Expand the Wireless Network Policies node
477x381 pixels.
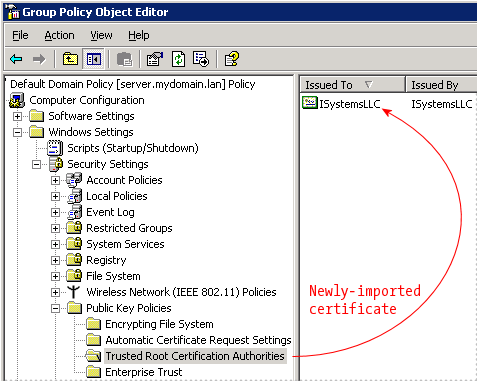pos(55,292)
